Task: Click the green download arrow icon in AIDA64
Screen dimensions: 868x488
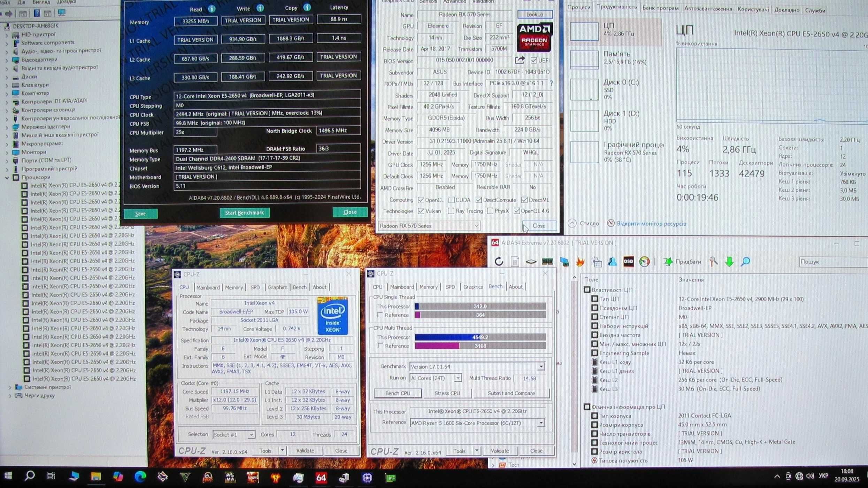Action: pyautogui.click(x=729, y=262)
